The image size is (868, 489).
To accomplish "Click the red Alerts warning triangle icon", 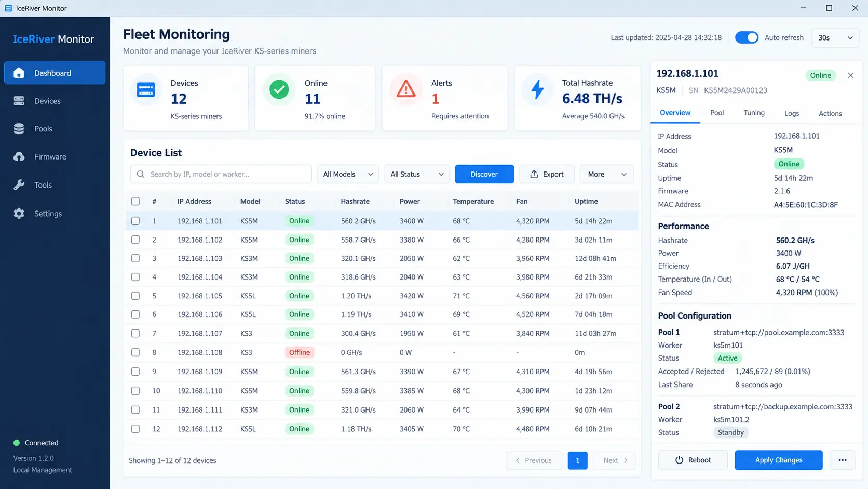I will 406,89.
